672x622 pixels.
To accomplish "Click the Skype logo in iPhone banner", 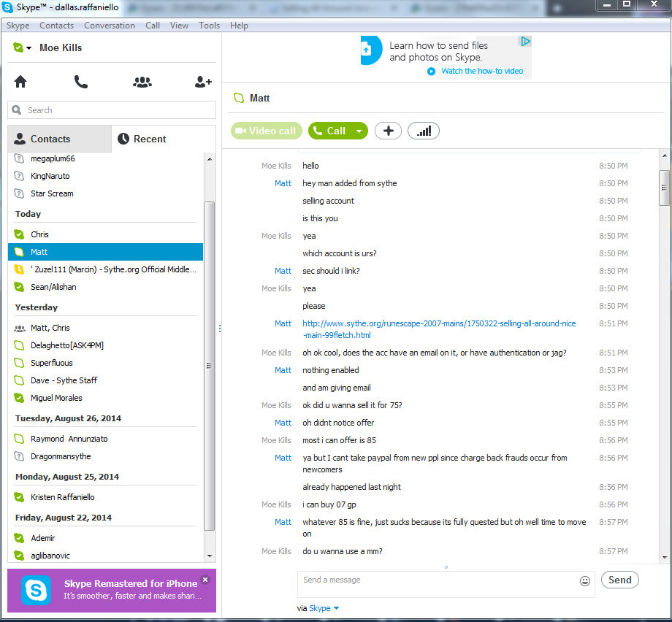I will coord(36,591).
